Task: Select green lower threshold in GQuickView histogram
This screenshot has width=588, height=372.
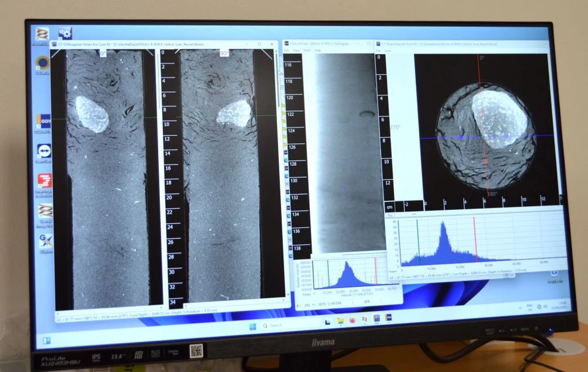Action: pyautogui.click(x=328, y=274)
